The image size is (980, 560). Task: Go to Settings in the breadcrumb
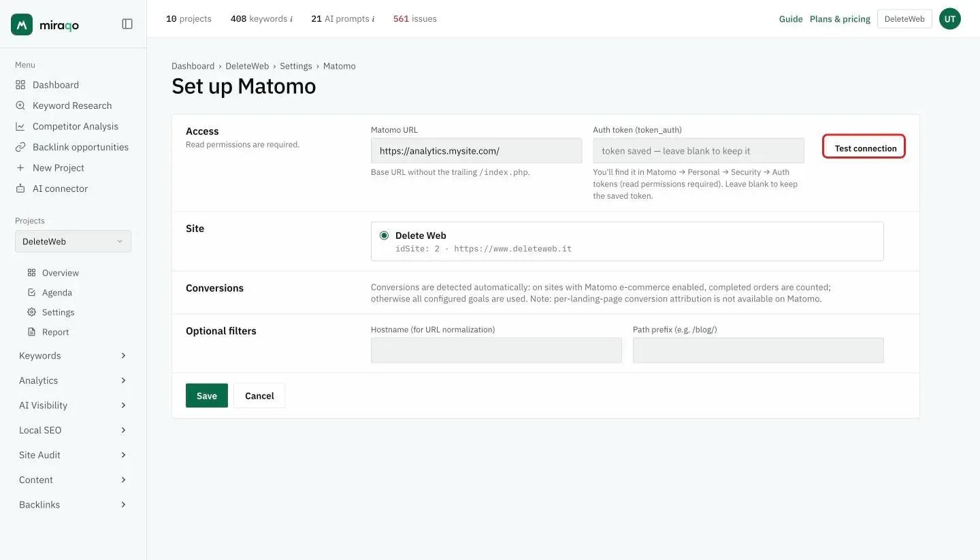pyautogui.click(x=296, y=66)
